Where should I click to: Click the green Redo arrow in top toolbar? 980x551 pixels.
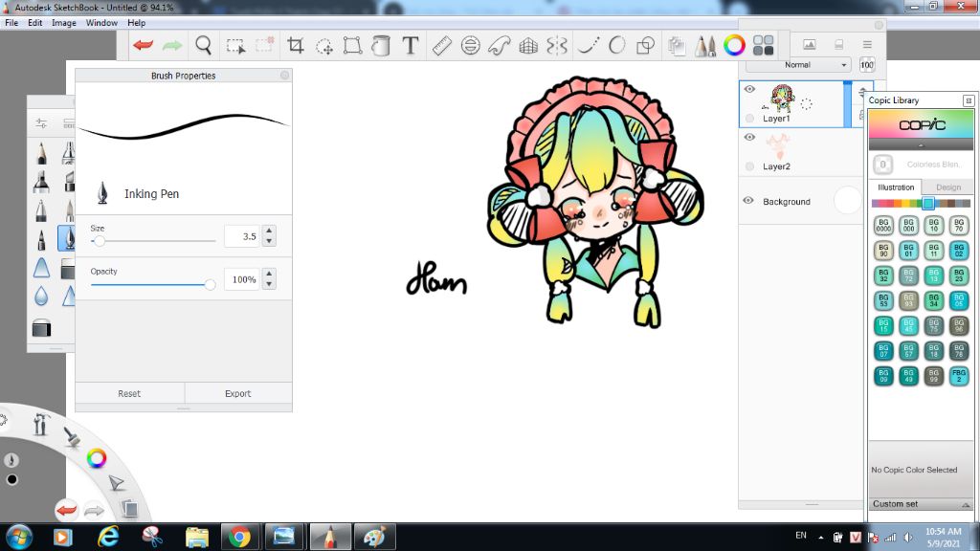click(x=172, y=45)
